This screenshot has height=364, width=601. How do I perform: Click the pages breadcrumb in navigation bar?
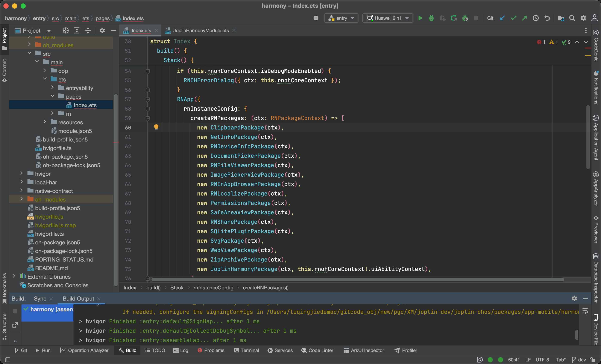pyautogui.click(x=102, y=18)
